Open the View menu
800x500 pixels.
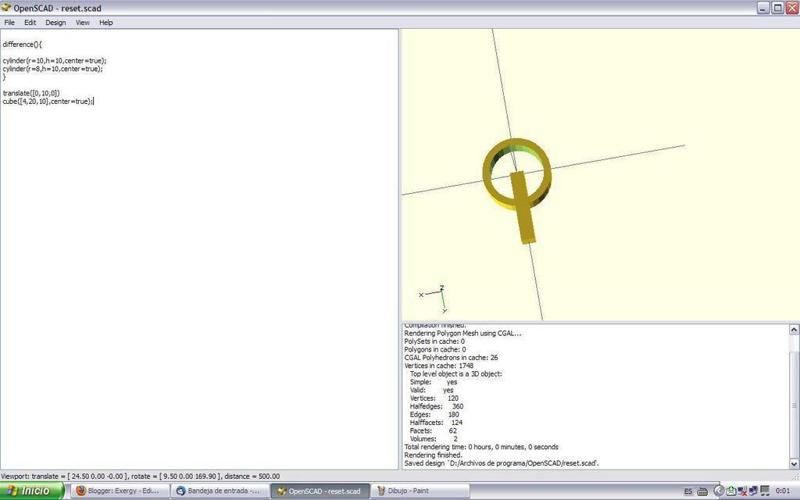82,22
